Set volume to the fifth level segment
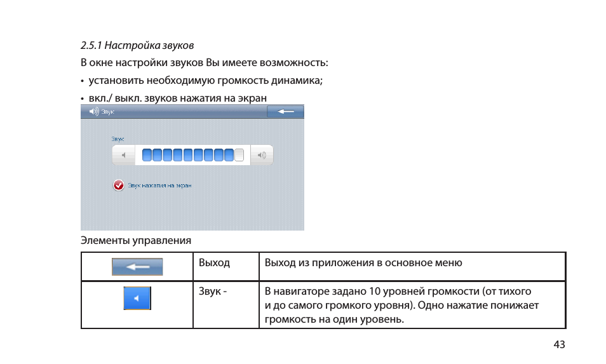Screen dimensions: 606x364 tap(188, 155)
